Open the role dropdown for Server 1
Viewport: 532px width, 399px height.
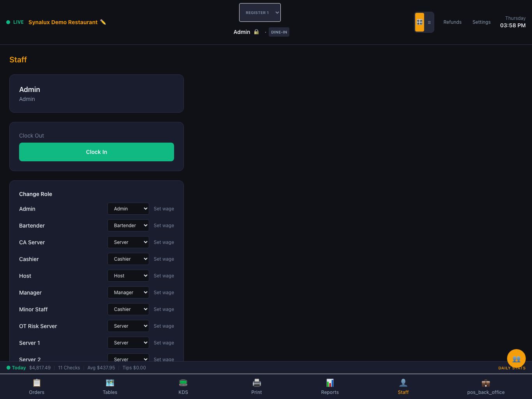(128, 343)
